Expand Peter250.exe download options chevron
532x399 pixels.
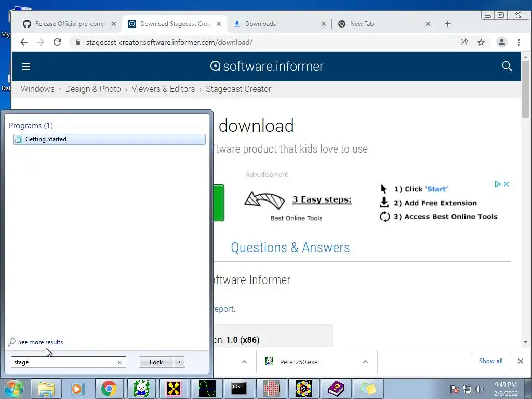(x=365, y=362)
